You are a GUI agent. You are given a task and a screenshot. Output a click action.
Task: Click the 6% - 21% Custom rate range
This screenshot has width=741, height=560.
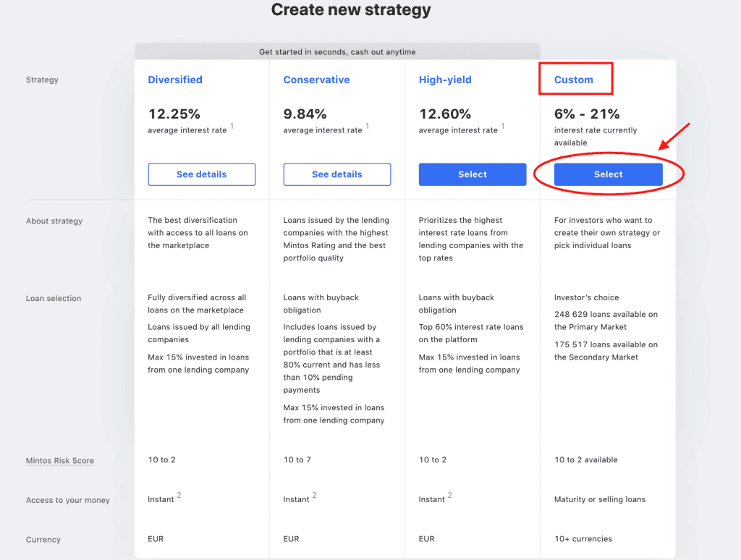[587, 114]
